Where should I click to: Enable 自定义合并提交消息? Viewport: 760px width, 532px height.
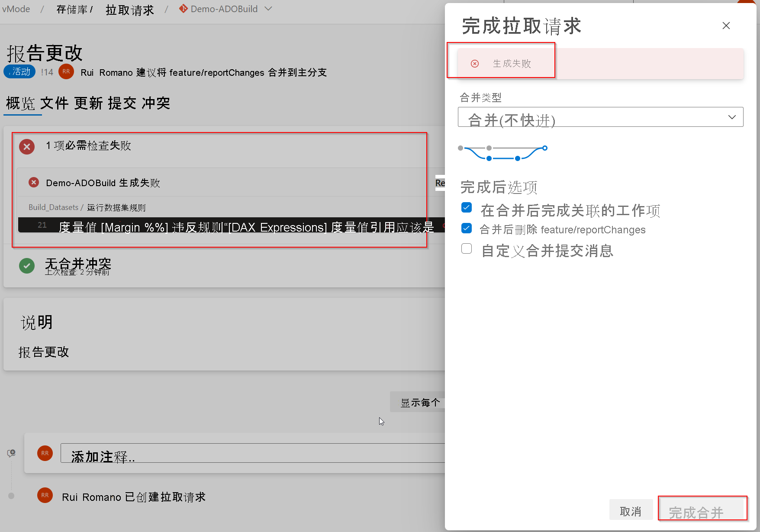pyautogui.click(x=466, y=248)
